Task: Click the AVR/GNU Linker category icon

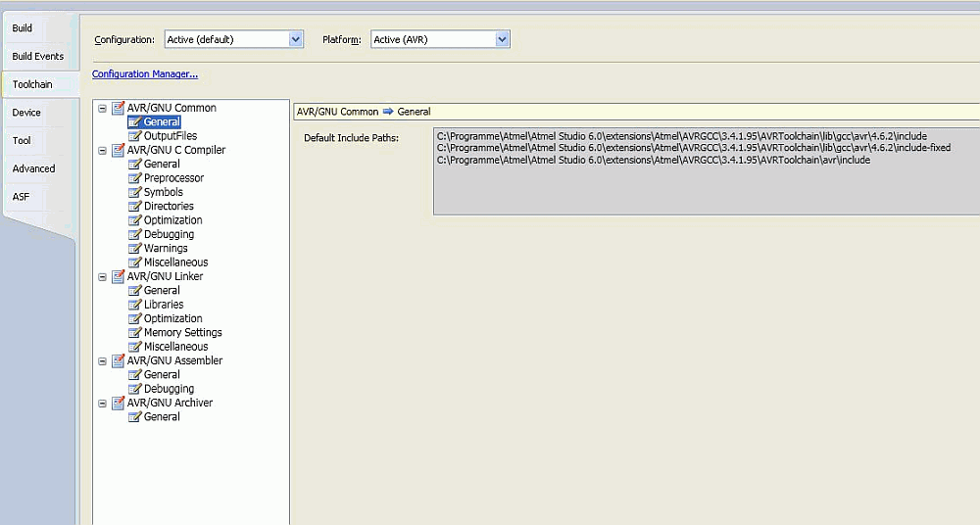Action: point(119,276)
